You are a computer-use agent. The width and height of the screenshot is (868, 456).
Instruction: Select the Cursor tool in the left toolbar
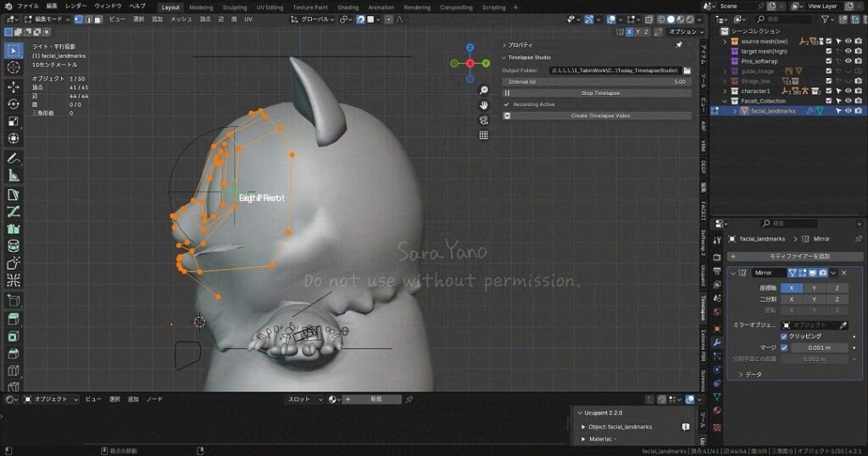click(x=14, y=67)
